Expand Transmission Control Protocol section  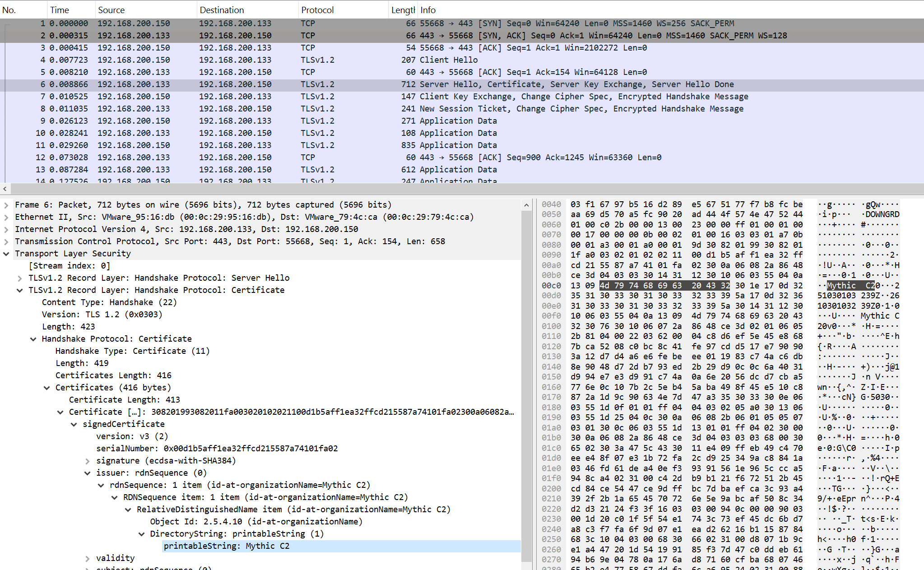(6, 241)
